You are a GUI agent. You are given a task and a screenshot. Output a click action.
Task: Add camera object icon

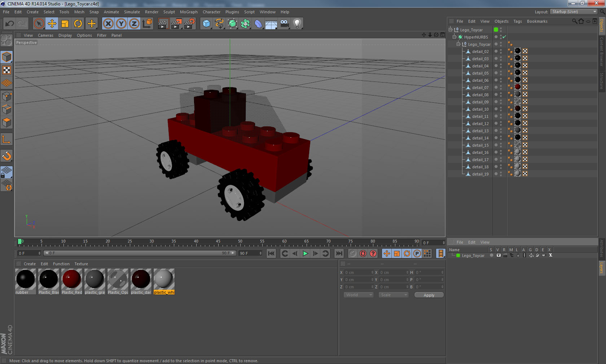pos(284,24)
